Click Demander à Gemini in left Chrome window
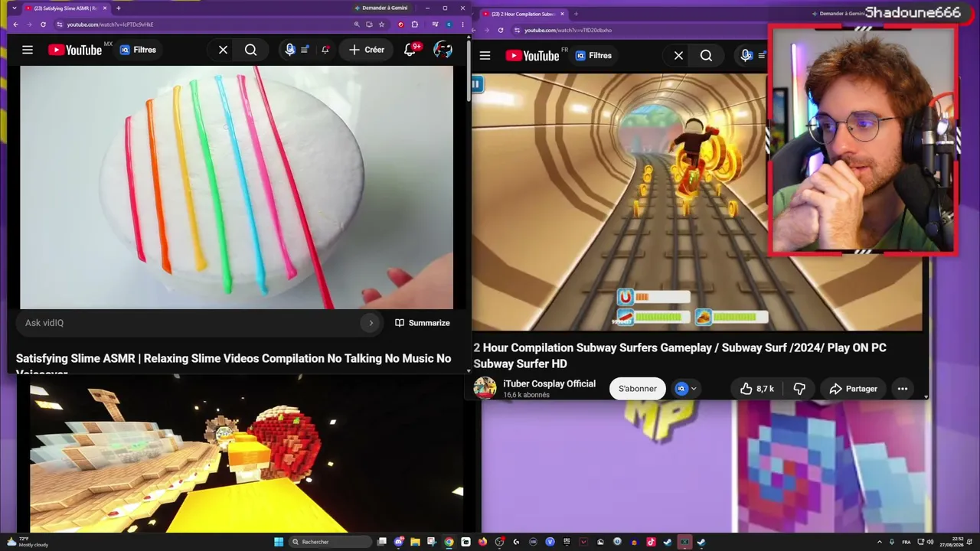 coord(381,8)
